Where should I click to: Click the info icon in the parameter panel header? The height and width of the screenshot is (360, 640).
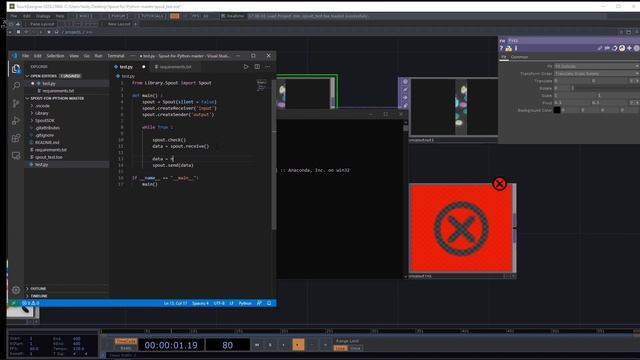click(x=516, y=48)
